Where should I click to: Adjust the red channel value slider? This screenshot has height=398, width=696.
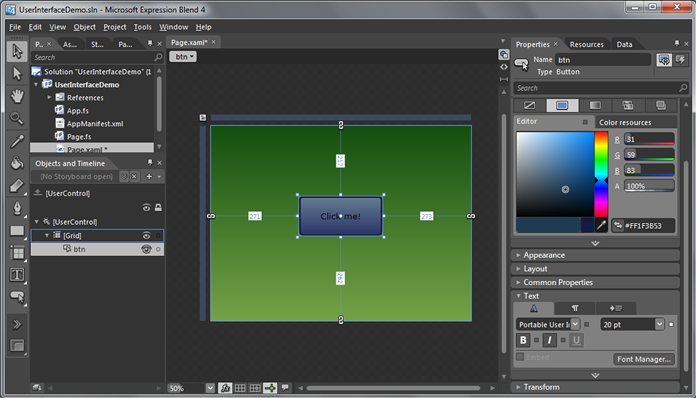pos(649,139)
